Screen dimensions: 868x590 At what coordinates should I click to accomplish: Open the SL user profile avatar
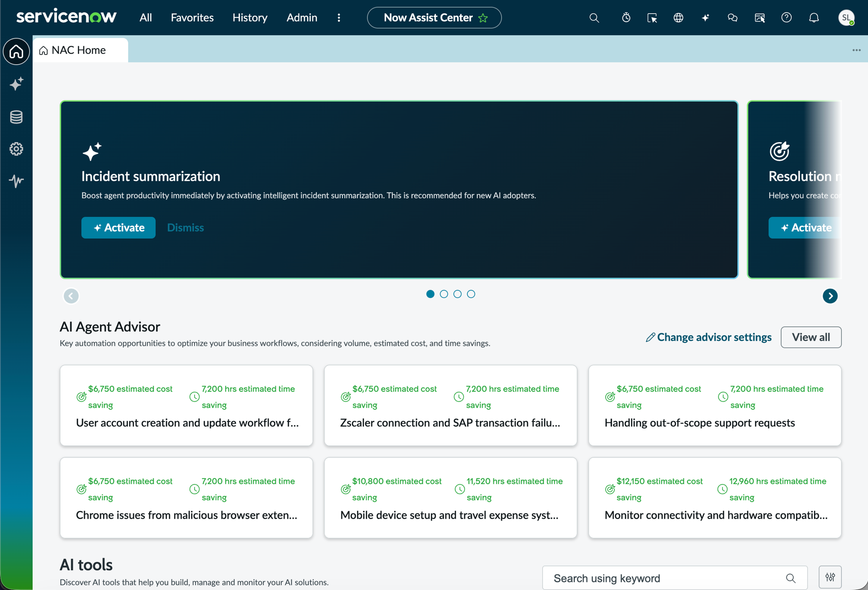click(846, 18)
